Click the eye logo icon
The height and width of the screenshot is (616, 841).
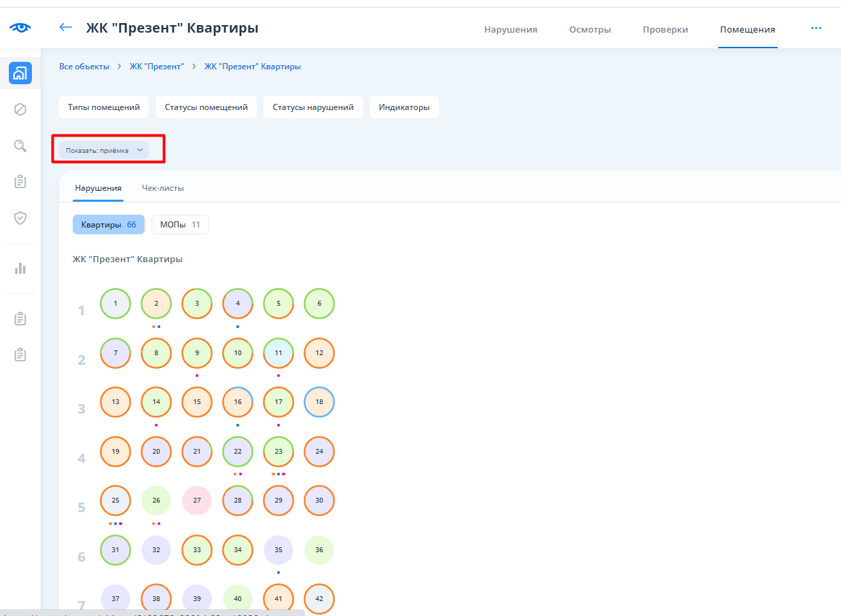pos(20,28)
